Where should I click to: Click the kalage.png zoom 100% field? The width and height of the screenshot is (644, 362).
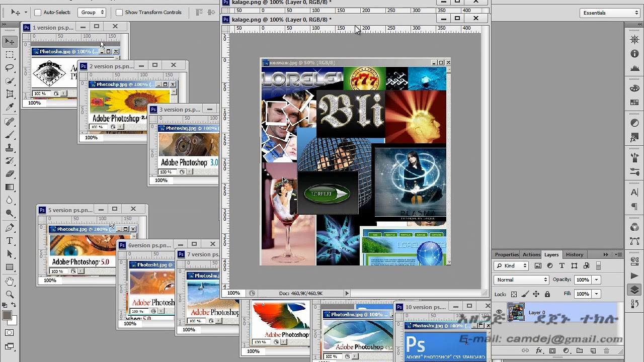point(233,293)
